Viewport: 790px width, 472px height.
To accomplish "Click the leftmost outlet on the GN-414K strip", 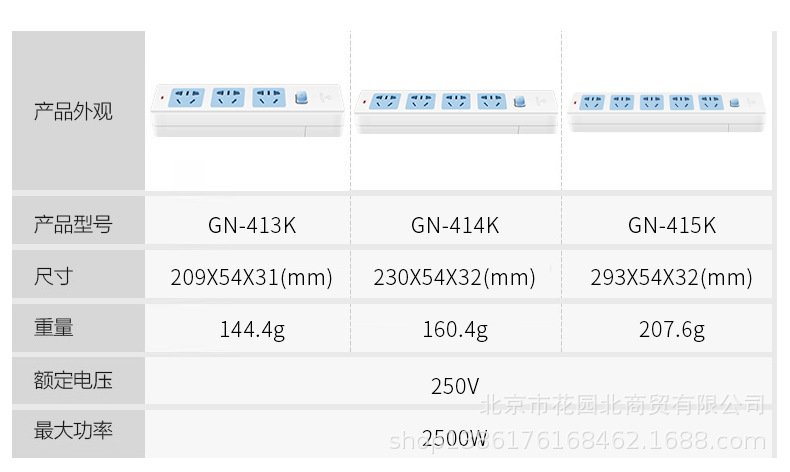I will coord(387,101).
